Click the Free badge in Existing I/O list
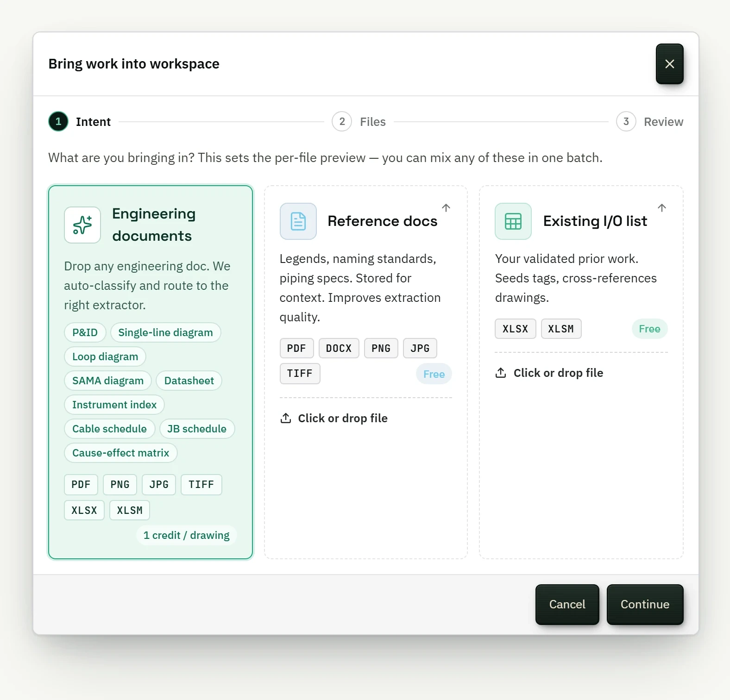 649,329
